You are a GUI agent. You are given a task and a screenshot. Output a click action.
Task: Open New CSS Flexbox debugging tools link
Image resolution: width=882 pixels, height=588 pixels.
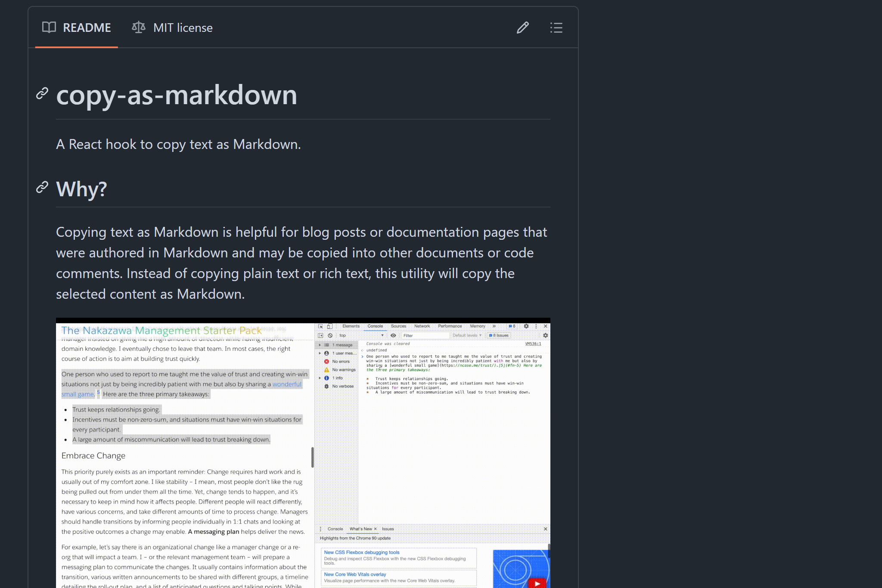[361, 552]
